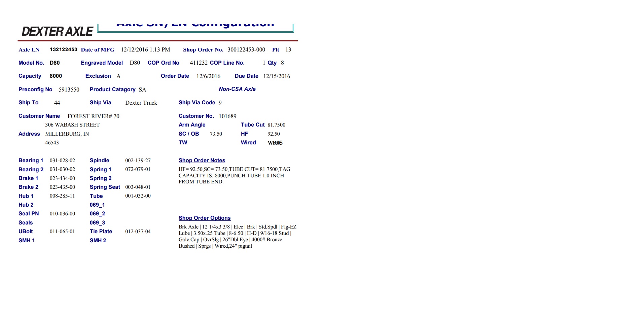Screen dimensions: 644x315
Task: Click the DEXTER AXLE logo
Action: [x=57, y=31]
